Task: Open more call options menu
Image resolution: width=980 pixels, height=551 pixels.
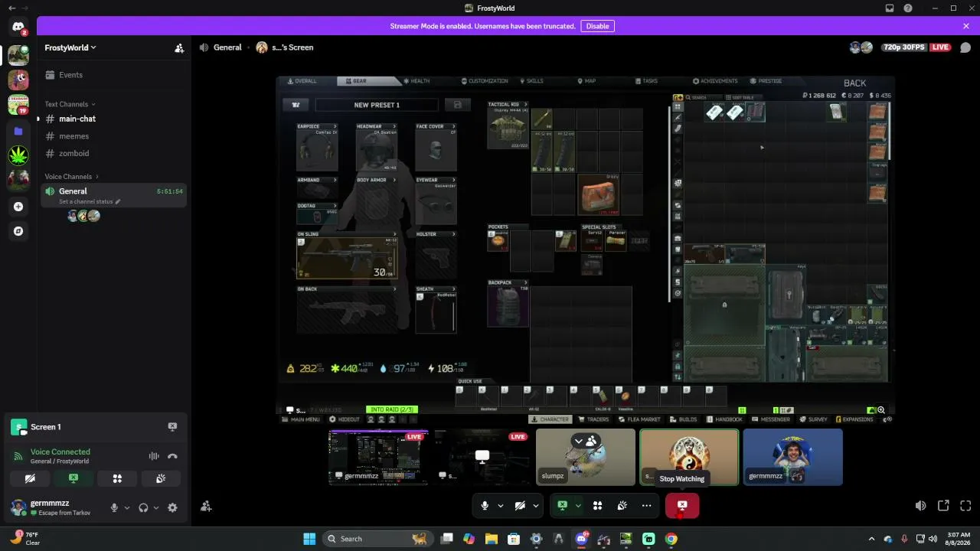Action: point(647,506)
